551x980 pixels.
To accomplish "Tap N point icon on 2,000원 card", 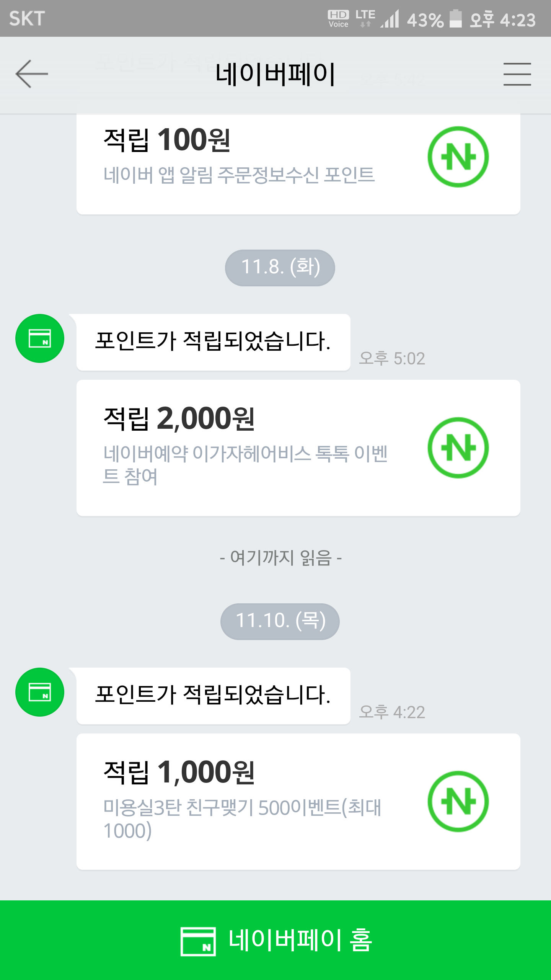I will [458, 448].
